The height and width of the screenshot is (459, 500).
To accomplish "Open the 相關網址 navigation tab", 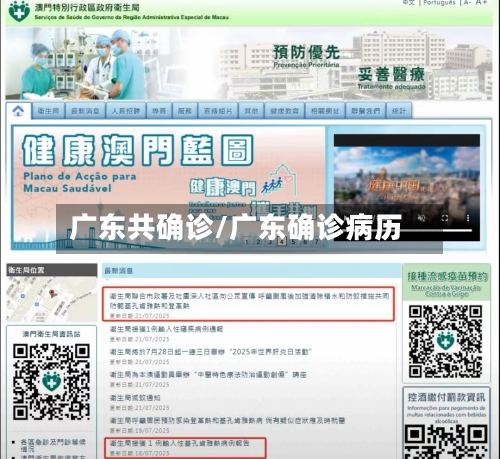I will point(325,111).
